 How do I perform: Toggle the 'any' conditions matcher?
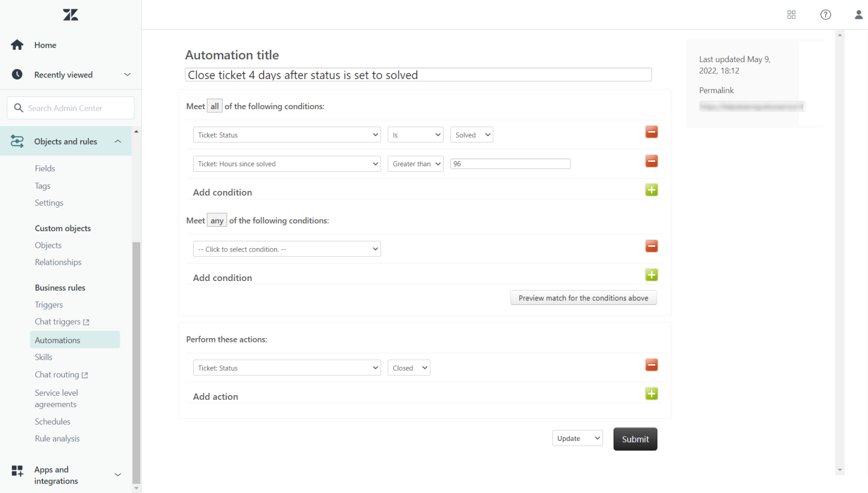pos(216,220)
